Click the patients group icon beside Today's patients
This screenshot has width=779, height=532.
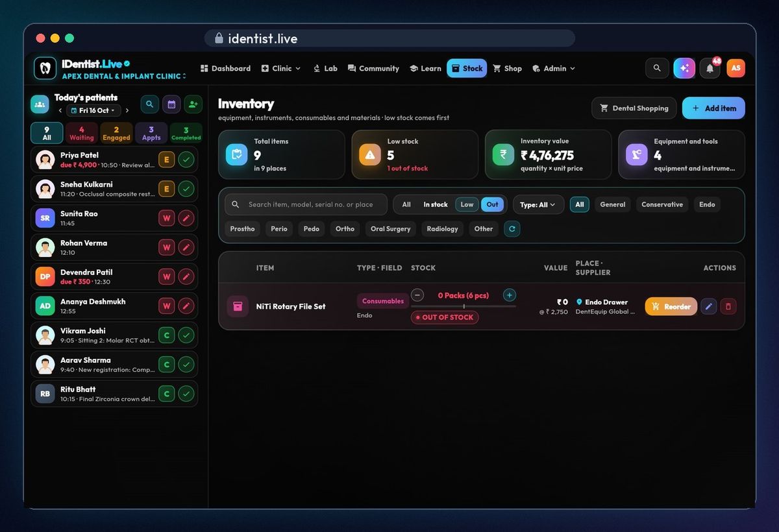pos(40,104)
